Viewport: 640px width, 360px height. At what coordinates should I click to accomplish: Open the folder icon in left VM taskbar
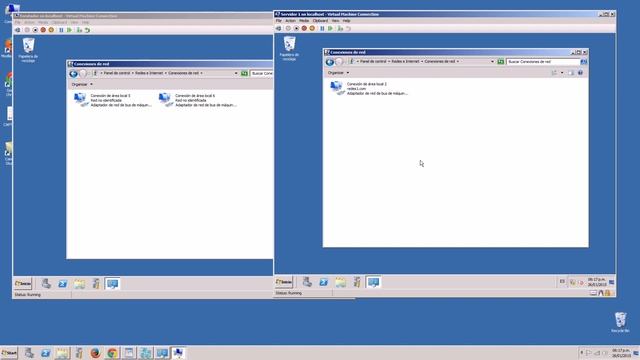coord(79,284)
